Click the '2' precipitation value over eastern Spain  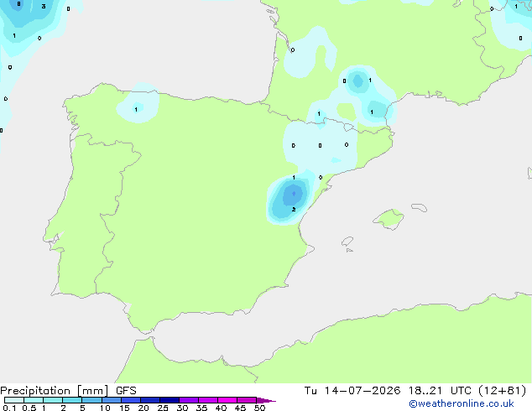294,210
